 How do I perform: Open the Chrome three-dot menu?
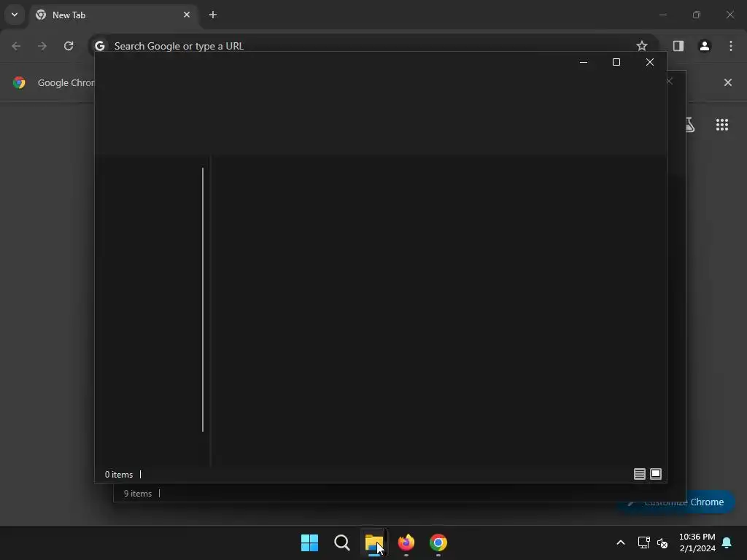(x=731, y=46)
